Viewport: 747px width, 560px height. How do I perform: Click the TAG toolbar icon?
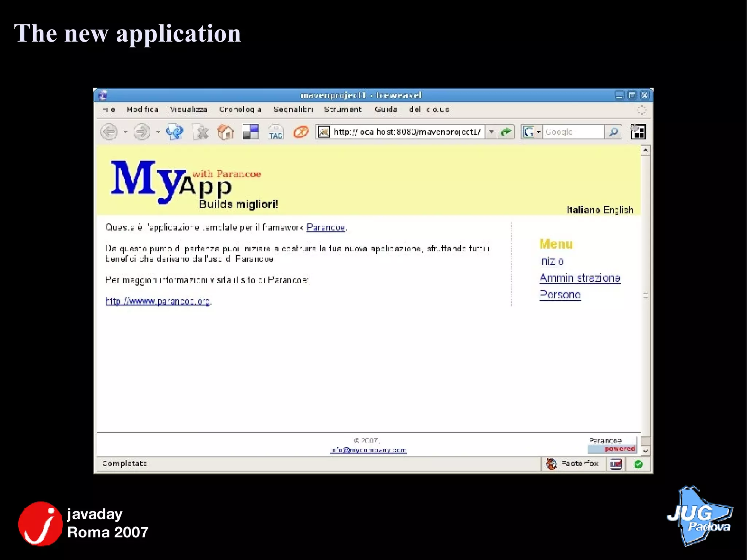pos(276,132)
